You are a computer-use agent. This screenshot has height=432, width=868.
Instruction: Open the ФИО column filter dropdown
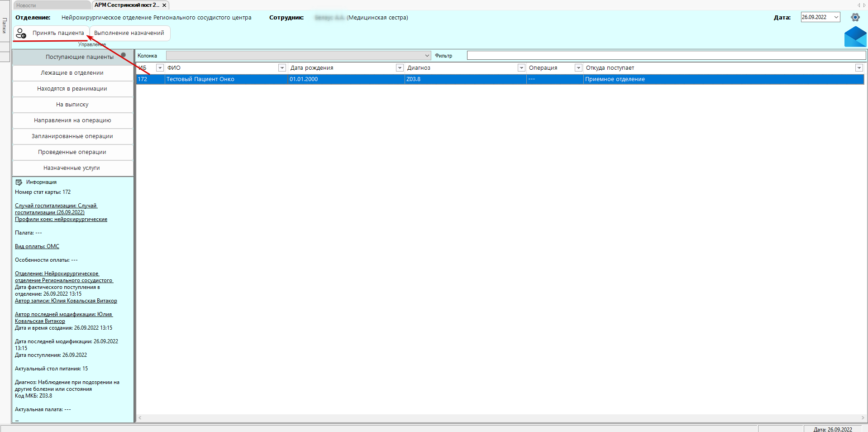(282, 67)
